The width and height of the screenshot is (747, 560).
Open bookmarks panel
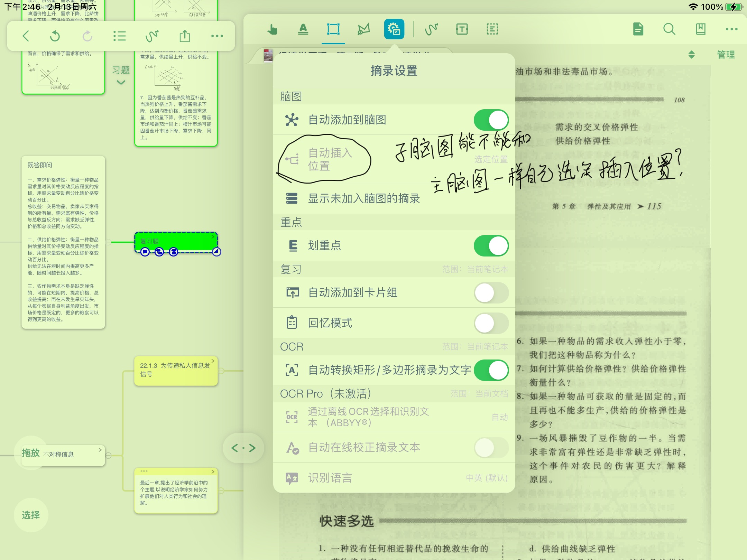click(x=701, y=29)
